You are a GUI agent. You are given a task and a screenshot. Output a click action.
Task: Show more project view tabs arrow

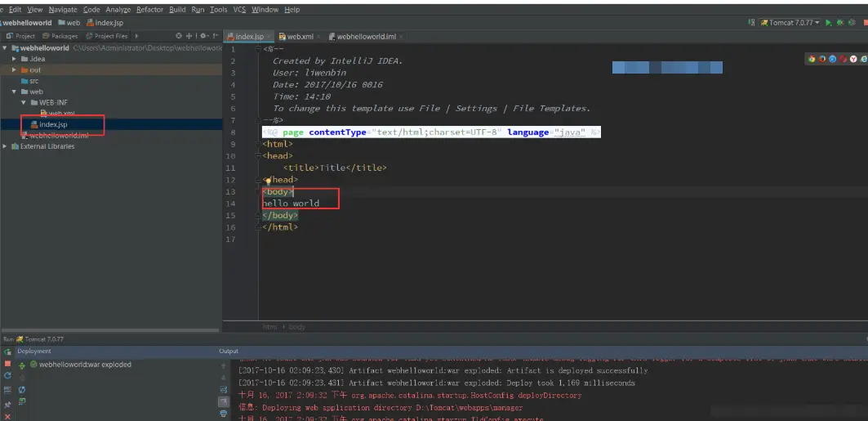tap(136, 36)
